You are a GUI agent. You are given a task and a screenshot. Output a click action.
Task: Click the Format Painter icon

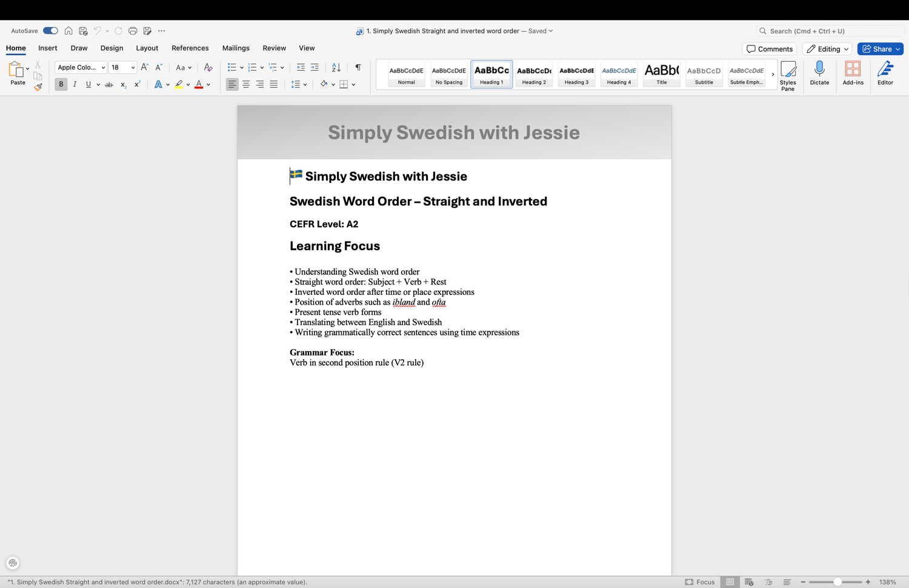point(38,87)
